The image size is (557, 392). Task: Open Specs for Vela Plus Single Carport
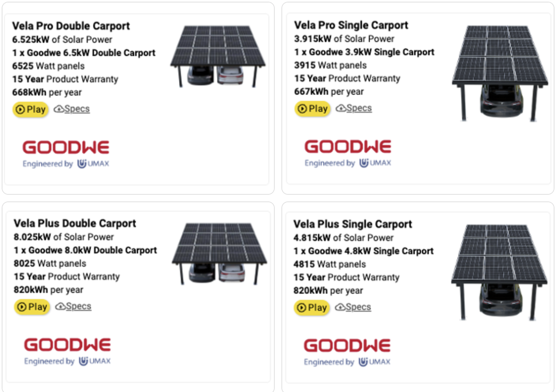click(x=353, y=307)
